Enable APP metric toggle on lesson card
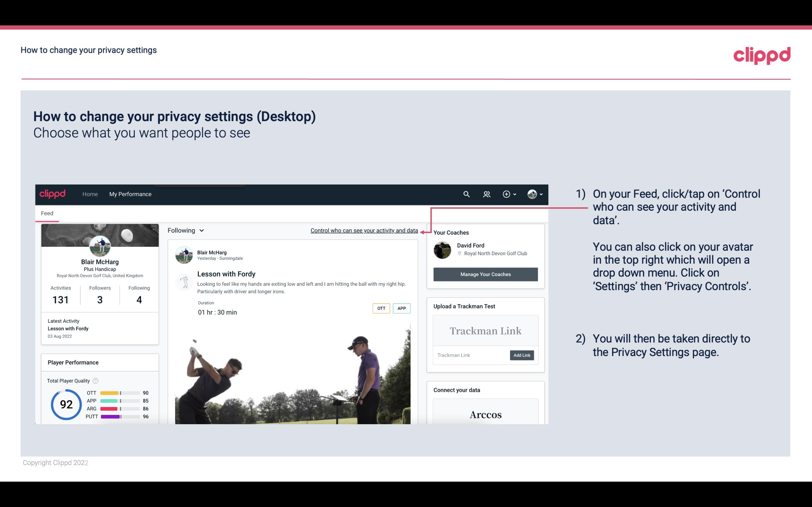Screen dimensions: 812x507 click(402, 308)
